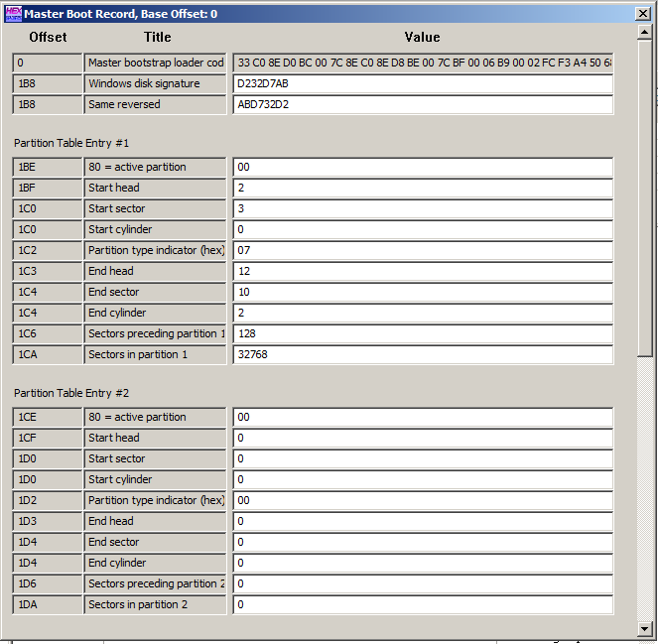Screen dimensions: 658x644
Task: Edit the Sectors preceding partition 1 field
Action: pyautogui.click(x=423, y=333)
